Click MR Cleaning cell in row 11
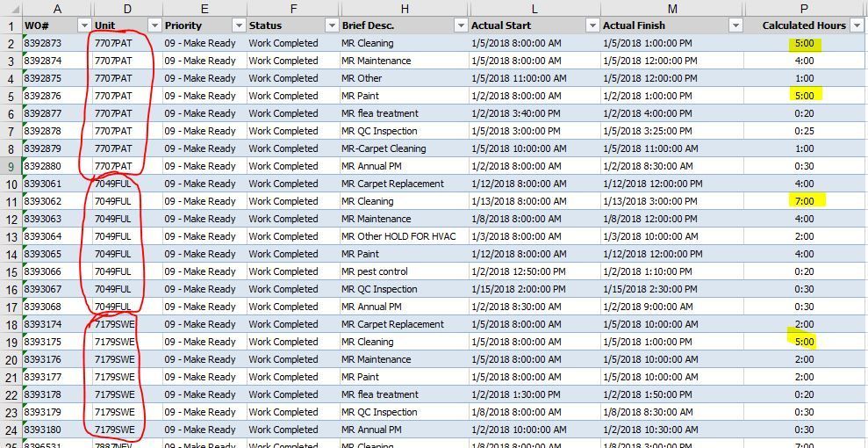The image size is (868, 448). pyautogui.click(x=405, y=201)
